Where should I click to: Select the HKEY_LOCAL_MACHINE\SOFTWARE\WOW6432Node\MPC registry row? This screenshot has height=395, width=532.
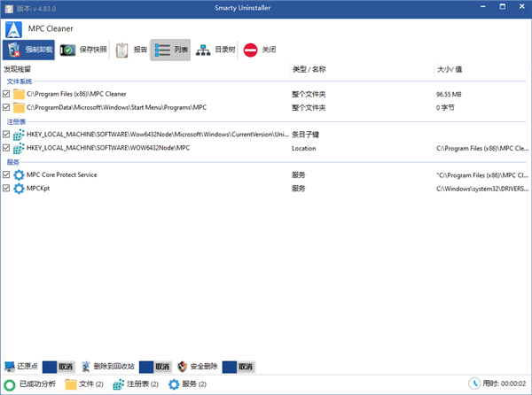tap(108, 148)
